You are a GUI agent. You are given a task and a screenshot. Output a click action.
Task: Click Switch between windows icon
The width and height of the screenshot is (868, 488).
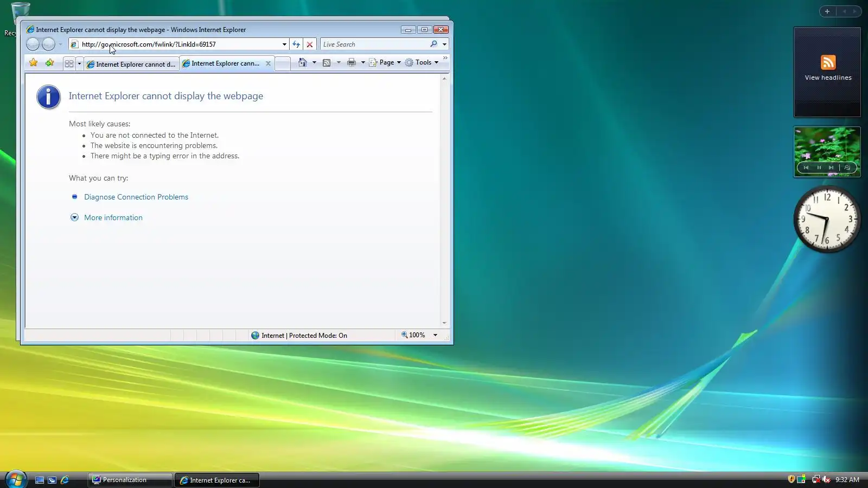tap(52, 480)
